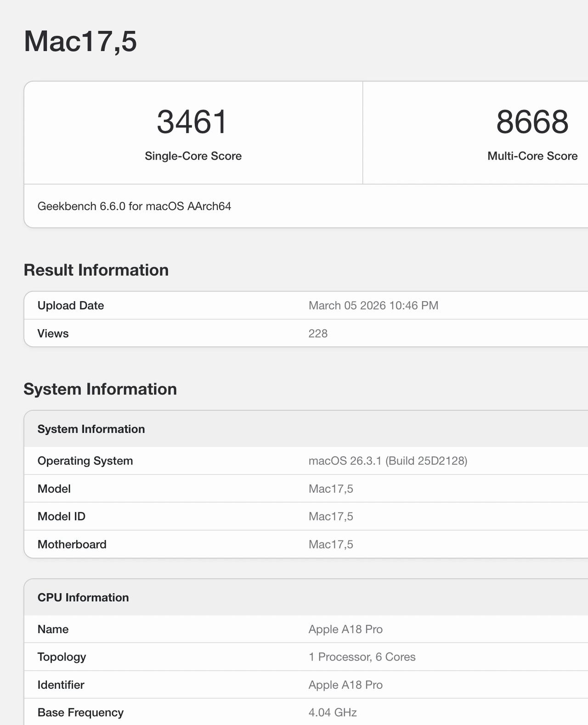Click the System Information table header
Screen dimensions: 588x725
tap(91, 429)
